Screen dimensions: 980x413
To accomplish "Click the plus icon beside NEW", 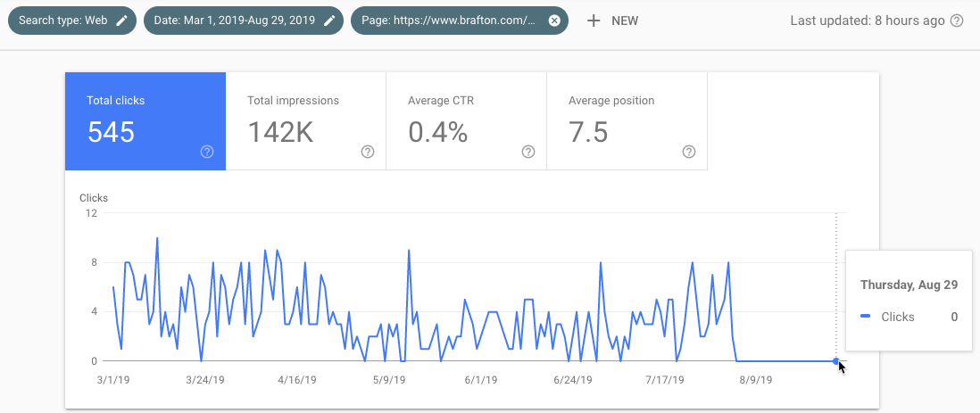I will pos(594,21).
